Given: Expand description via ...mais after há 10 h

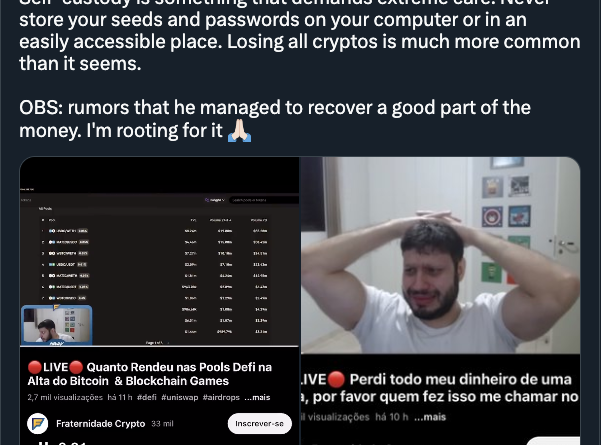Looking at the screenshot, I should tap(430, 417).
